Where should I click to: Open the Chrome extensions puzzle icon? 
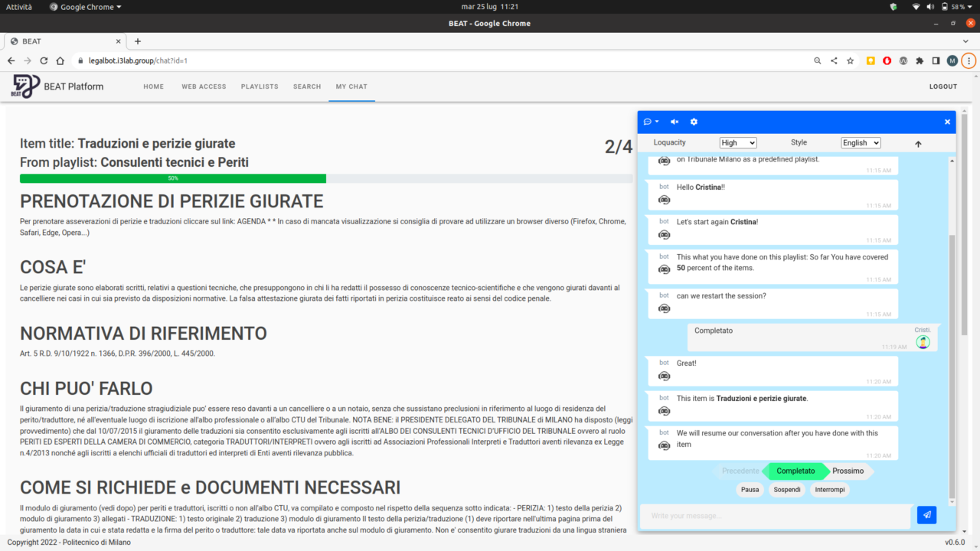click(920, 60)
